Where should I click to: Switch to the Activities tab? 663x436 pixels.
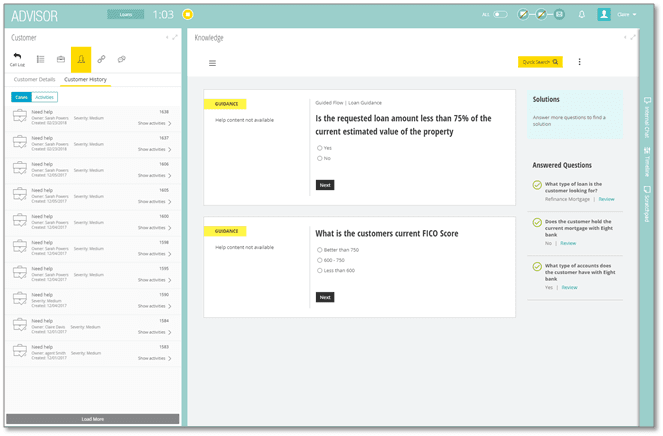pos(44,97)
